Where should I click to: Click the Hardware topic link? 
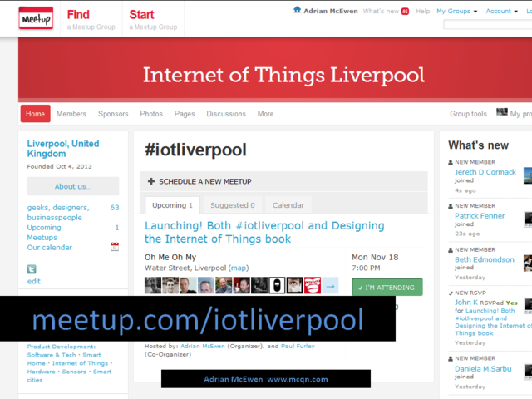point(41,372)
